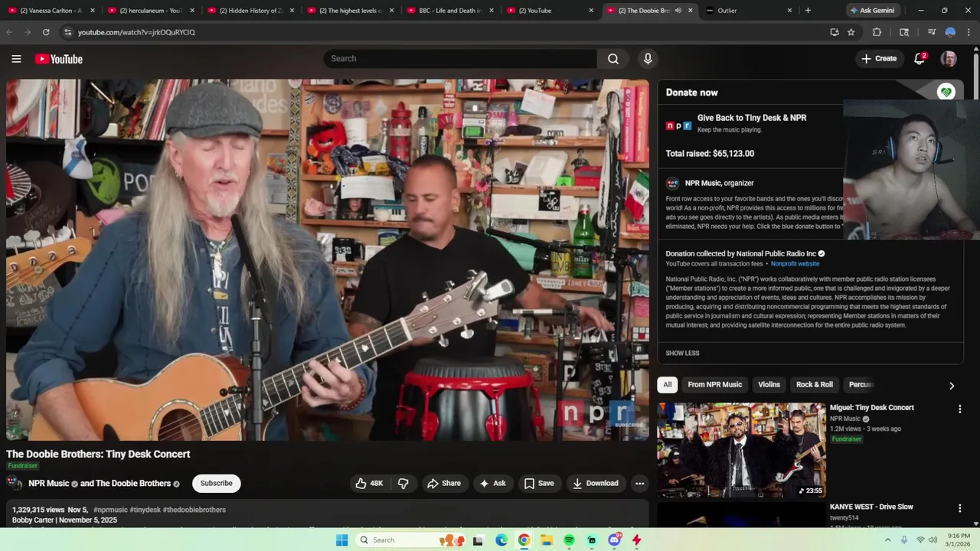
Task: Focus the YouTube search field
Action: click(459, 59)
